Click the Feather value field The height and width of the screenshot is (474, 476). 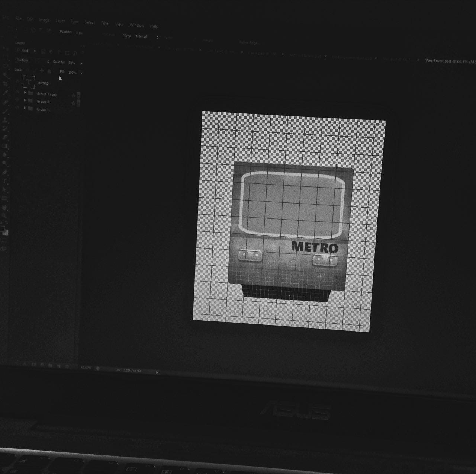click(80, 33)
